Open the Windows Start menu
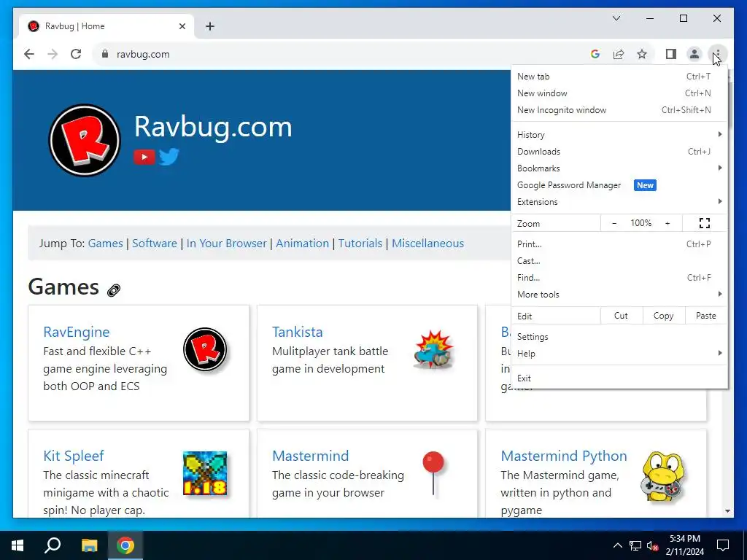 18,545
